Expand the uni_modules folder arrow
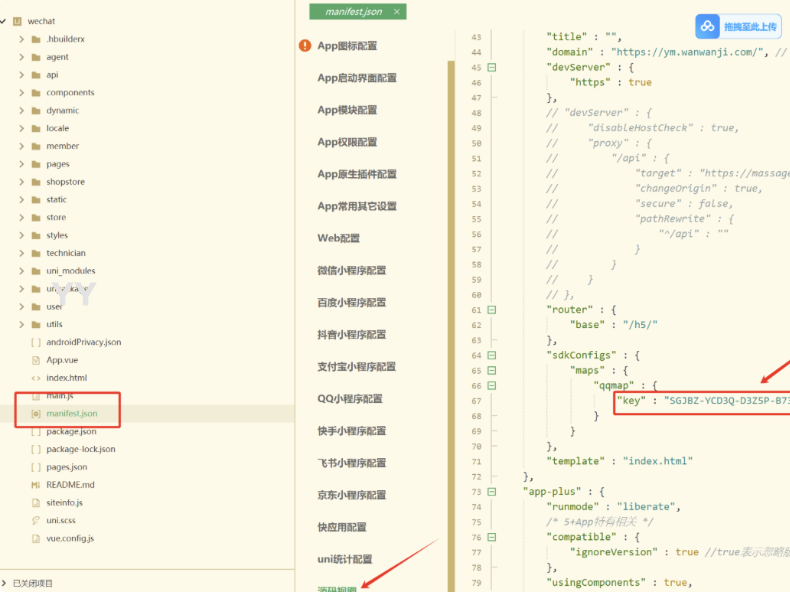790x592 pixels. click(x=22, y=271)
